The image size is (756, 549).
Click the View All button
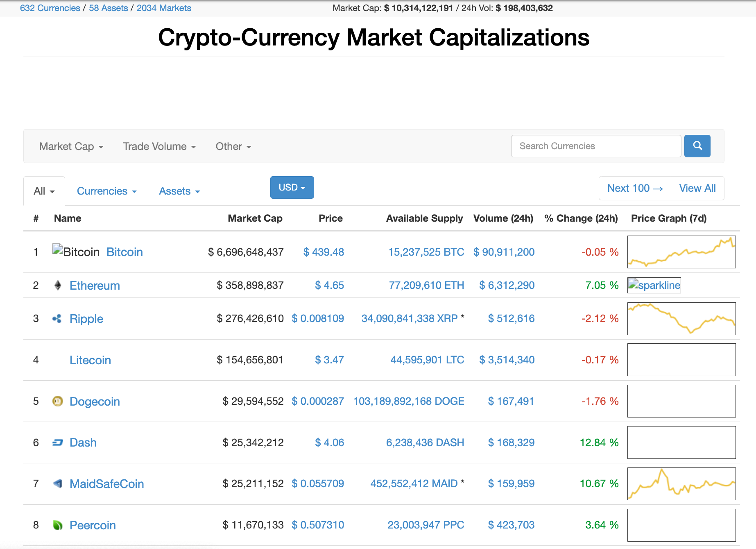click(x=697, y=188)
